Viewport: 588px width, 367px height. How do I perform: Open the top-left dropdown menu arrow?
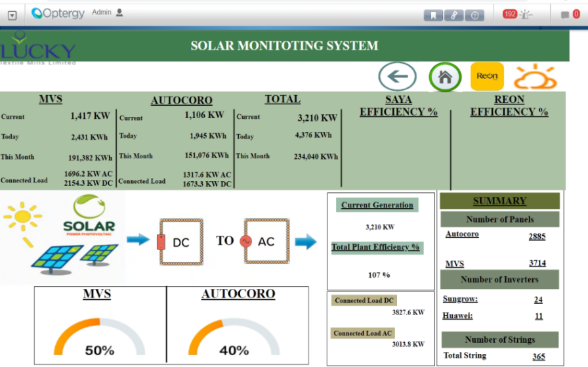[12, 15]
